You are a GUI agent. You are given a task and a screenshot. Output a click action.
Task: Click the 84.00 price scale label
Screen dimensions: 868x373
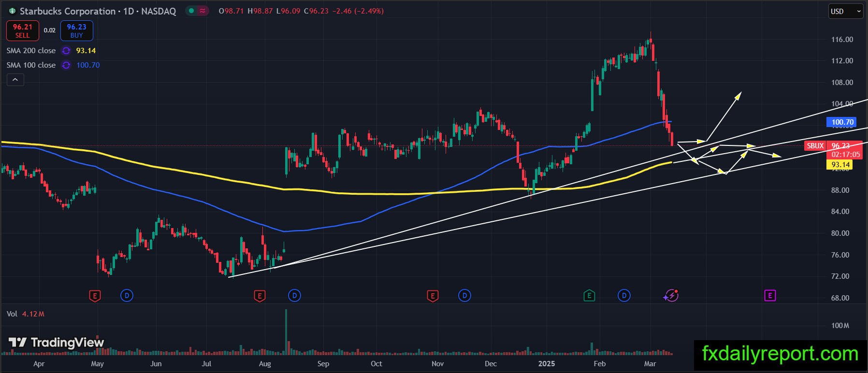[x=840, y=212]
